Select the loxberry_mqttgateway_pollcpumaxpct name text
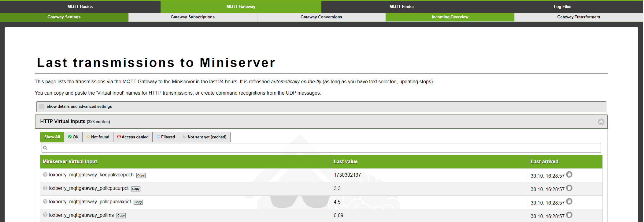This screenshot has height=222, width=644. tap(90, 202)
